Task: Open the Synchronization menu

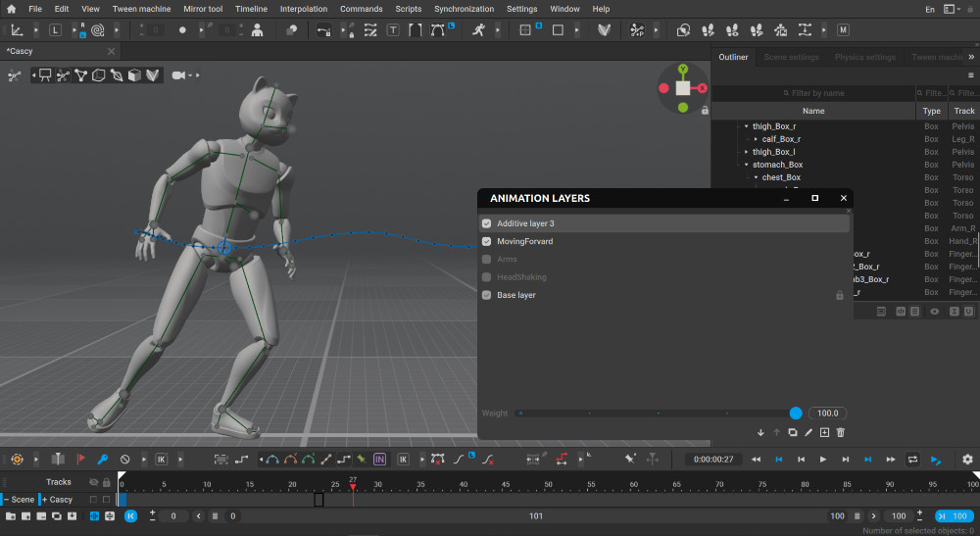Action: coord(464,9)
